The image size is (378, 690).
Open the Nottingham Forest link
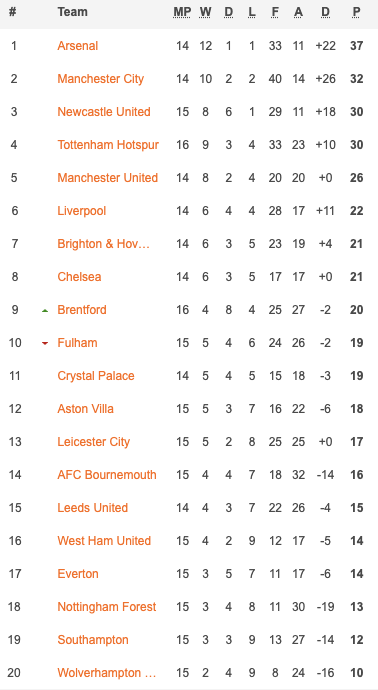[106, 607]
